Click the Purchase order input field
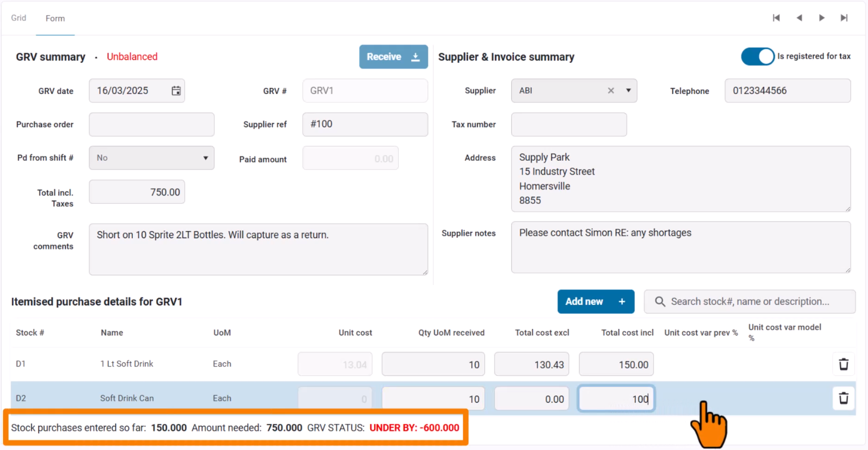This screenshot has width=868, height=450. click(x=152, y=125)
